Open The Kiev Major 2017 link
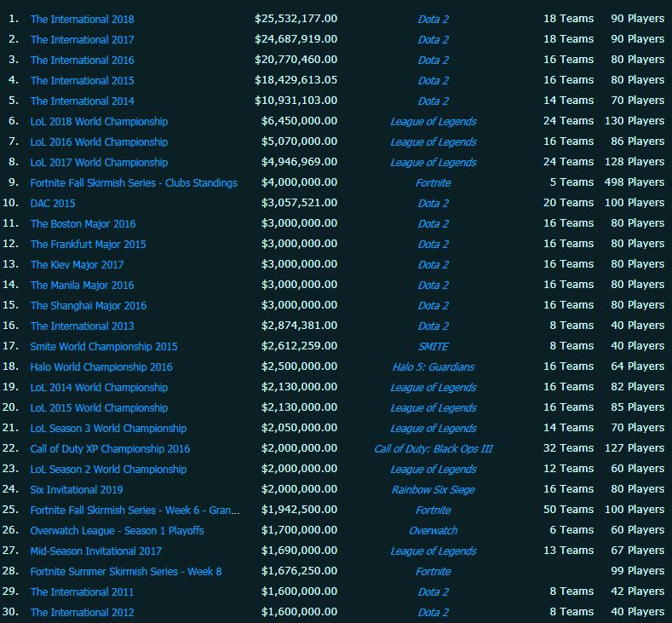 click(77, 265)
